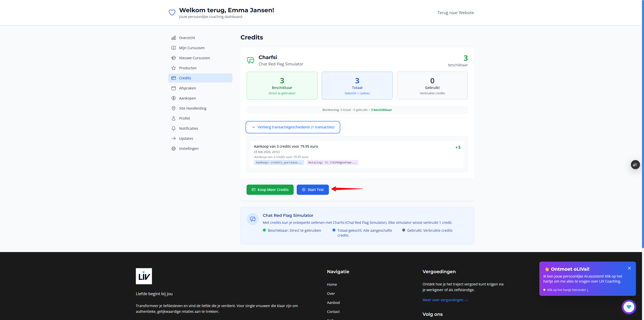
Task: Click the Start Test button
Action: (312, 189)
